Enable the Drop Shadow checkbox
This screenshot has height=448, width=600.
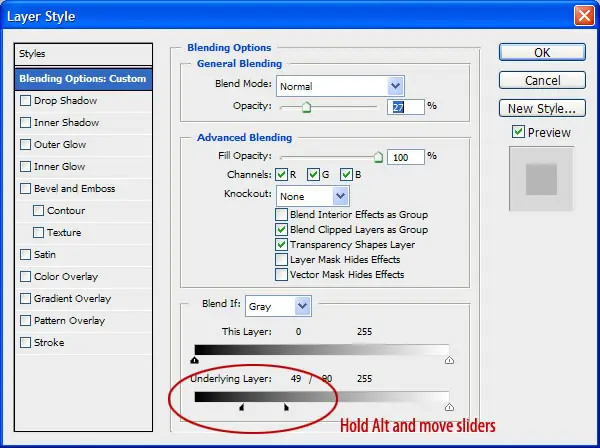[25, 101]
